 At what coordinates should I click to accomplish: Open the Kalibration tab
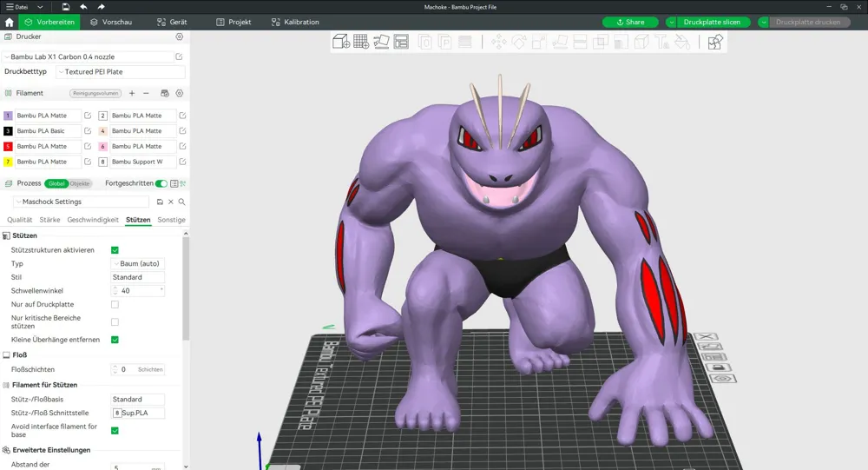coord(295,23)
